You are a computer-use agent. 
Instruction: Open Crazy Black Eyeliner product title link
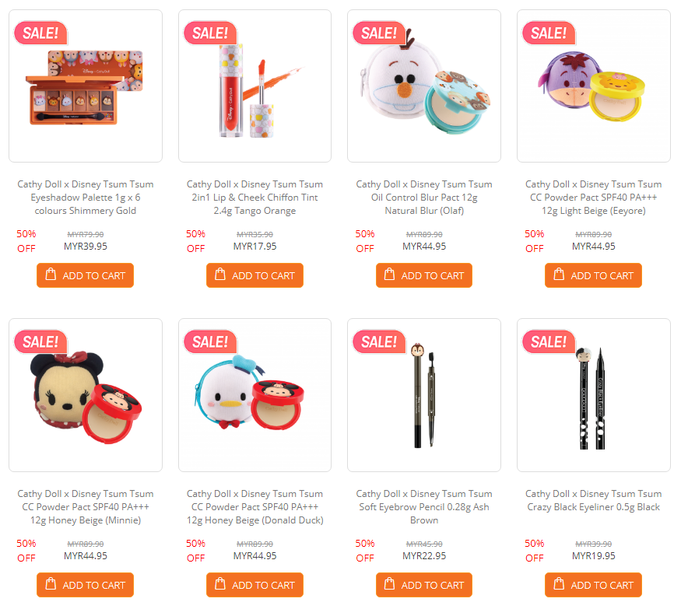point(593,500)
